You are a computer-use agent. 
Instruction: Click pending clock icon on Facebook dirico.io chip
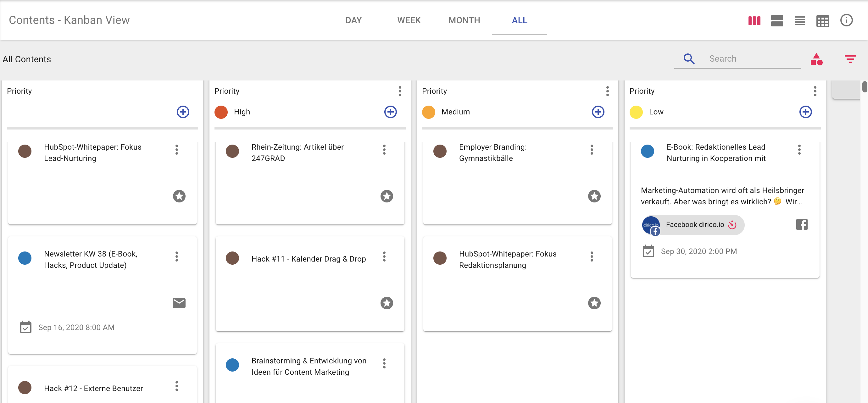point(732,224)
